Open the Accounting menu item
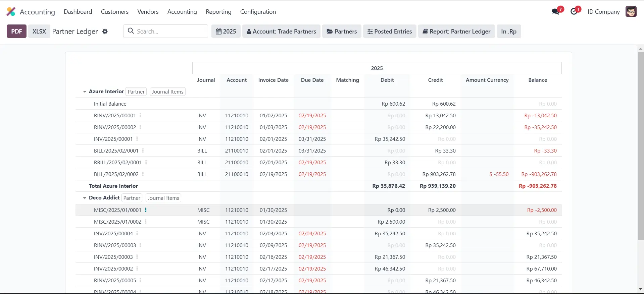Viewport: 644px width, 294px height. pos(182,12)
